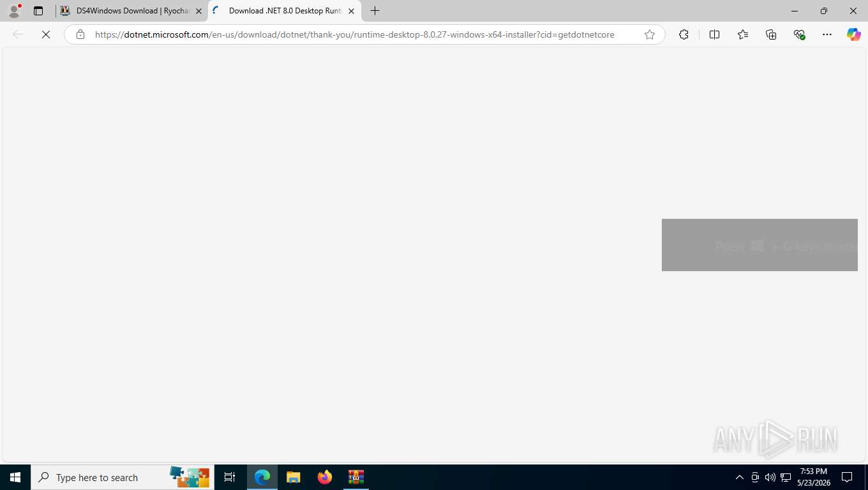Open Microsoft Edge from the taskbar
This screenshot has width=868, height=490.
point(262,477)
